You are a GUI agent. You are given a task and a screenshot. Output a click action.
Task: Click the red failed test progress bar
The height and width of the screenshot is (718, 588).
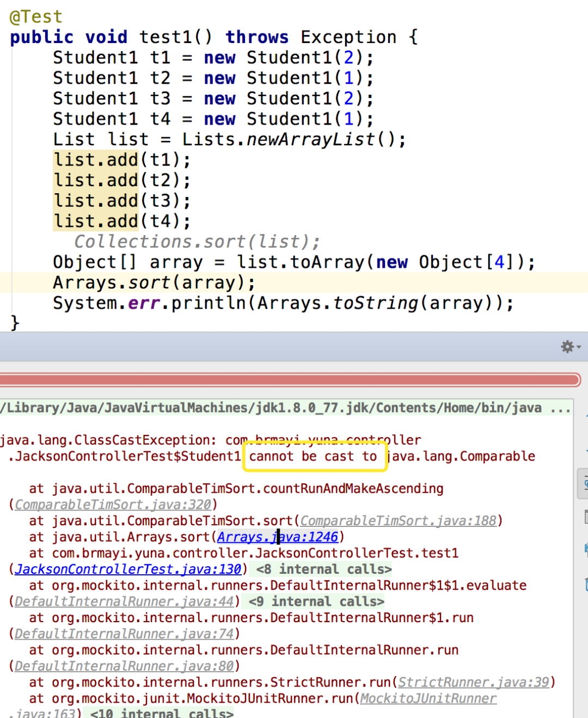pyautogui.click(x=290, y=380)
